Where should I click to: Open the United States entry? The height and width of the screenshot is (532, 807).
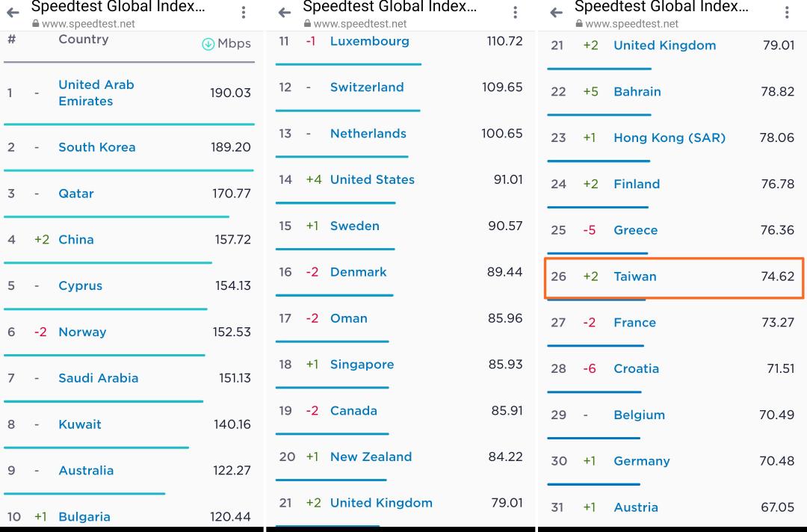[x=372, y=180]
